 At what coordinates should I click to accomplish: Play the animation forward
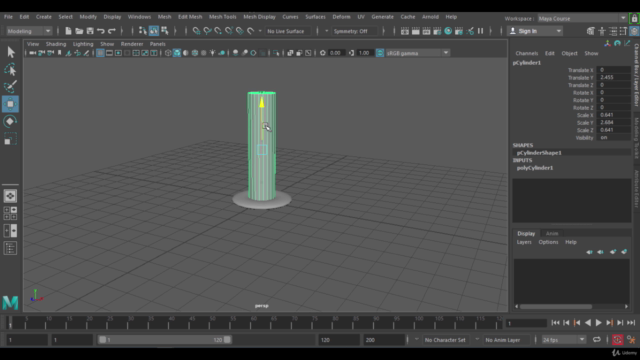click(x=598, y=322)
